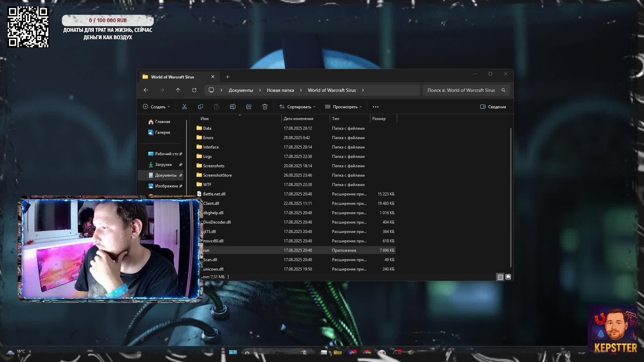This screenshot has width=644, height=362.
Task: Open the Создать dropdown
Action: [x=157, y=107]
